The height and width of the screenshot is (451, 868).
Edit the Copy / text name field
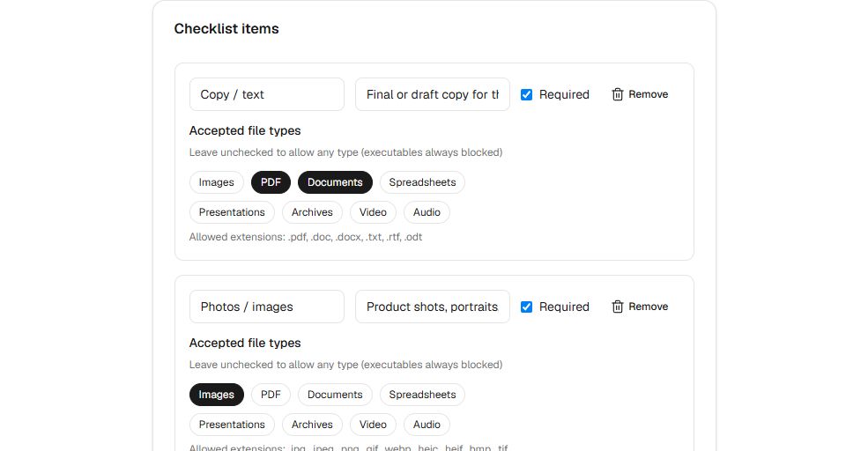[x=267, y=94]
